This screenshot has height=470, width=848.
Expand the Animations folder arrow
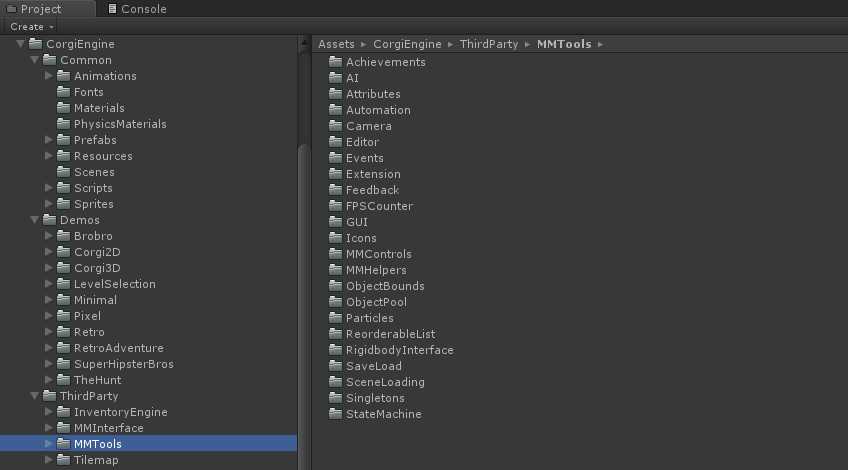click(49, 76)
